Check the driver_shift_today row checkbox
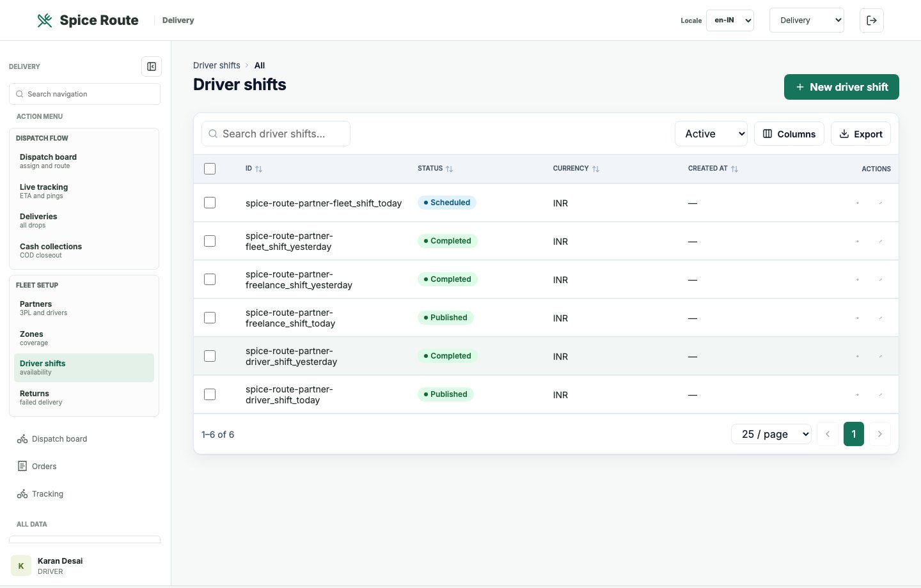Screen dimensions: 921x588 pyautogui.click(x=210, y=394)
